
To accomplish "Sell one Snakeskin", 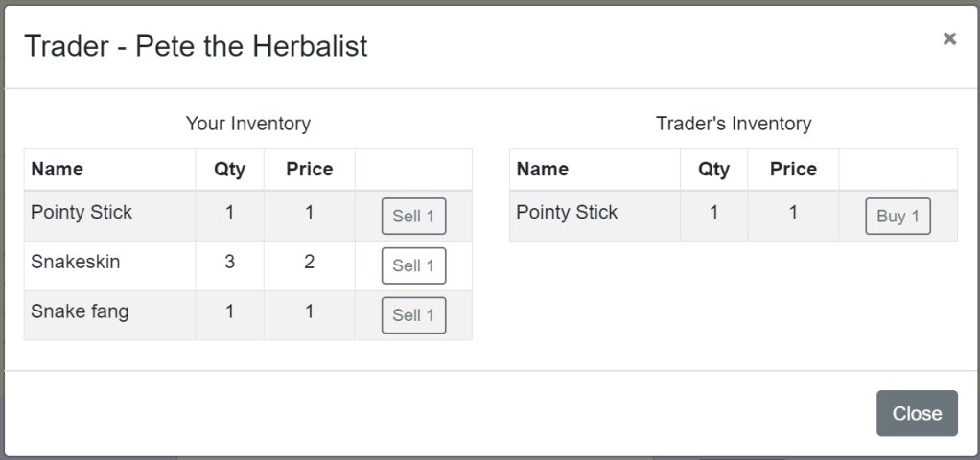I will (413, 265).
